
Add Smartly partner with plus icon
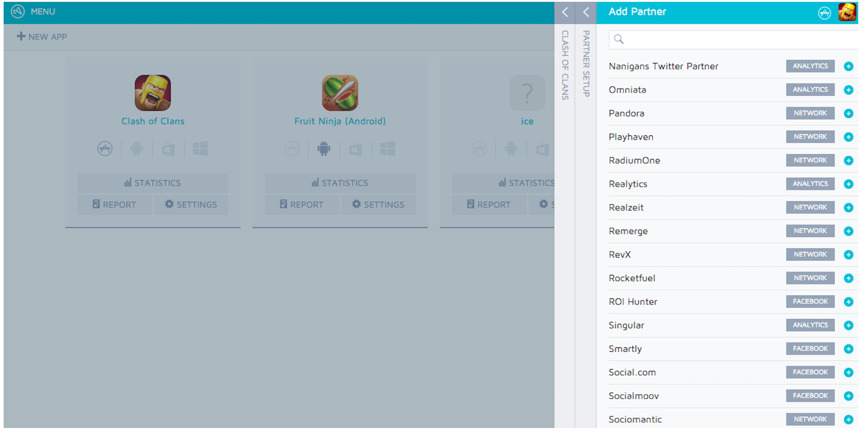click(848, 349)
